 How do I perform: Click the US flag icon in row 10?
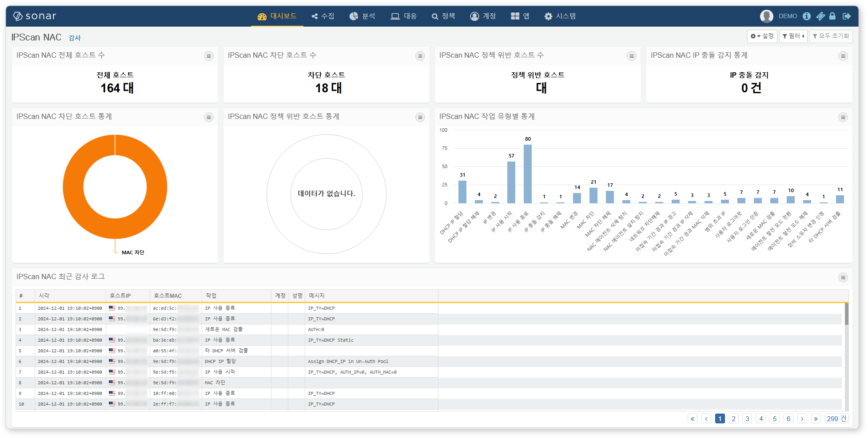[x=112, y=404]
